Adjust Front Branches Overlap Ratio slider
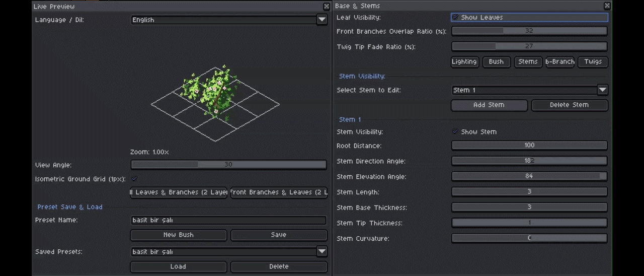This screenshot has height=276, width=644. (529, 31)
